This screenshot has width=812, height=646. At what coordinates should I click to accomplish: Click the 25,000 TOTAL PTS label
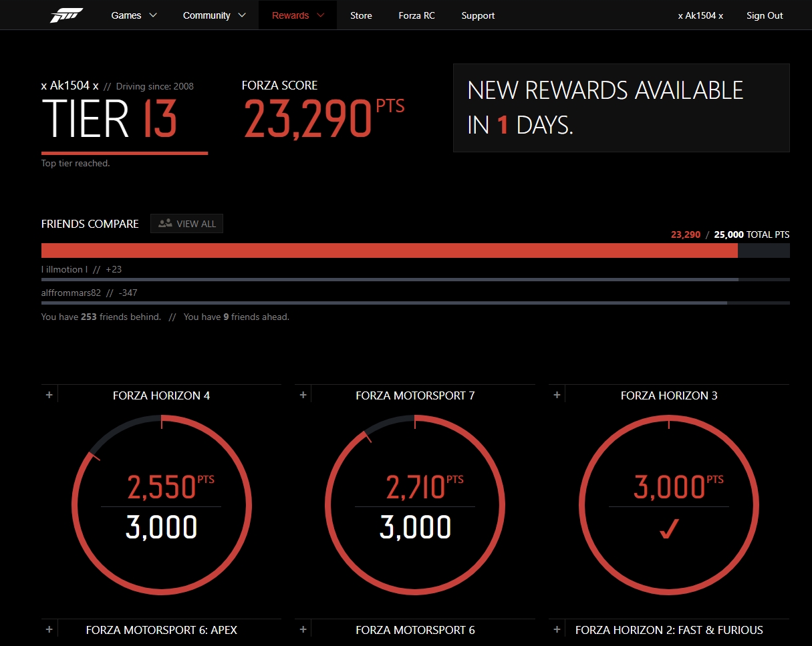point(752,234)
